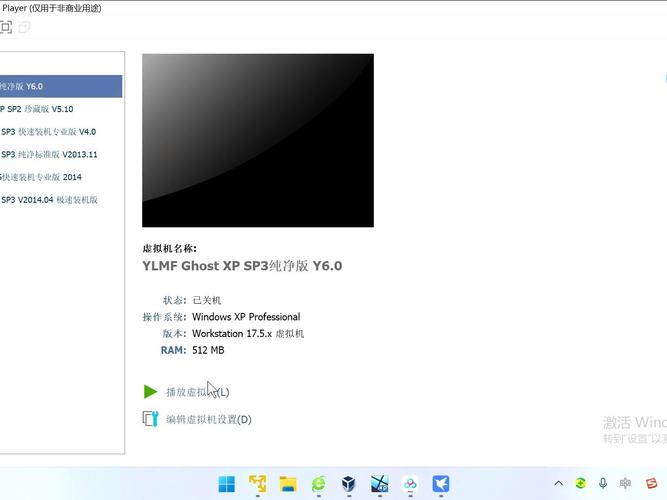The image size is (667, 500).
Task: Click the green play triangle icon
Action: click(150, 391)
